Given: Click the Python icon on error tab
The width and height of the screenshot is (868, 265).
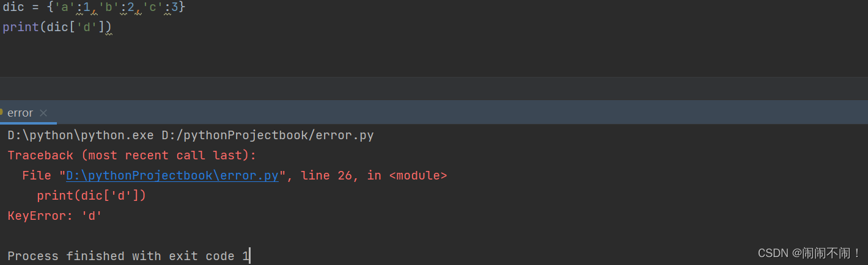Looking at the screenshot, I should [x=2, y=112].
